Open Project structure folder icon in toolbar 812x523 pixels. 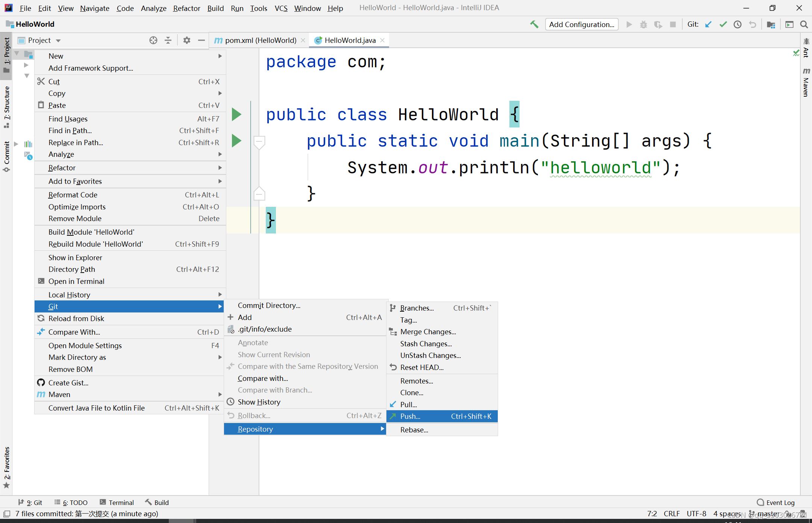(771, 24)
